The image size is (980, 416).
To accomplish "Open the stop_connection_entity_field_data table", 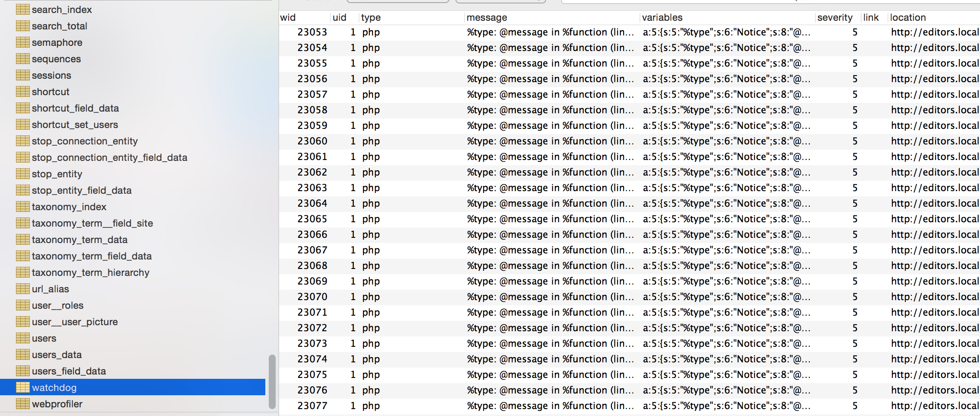I will click(x=109, y=157).
